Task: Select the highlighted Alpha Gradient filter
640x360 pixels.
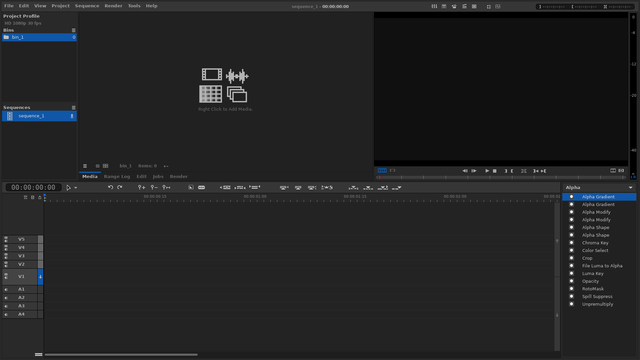Action: click(599, 197)
